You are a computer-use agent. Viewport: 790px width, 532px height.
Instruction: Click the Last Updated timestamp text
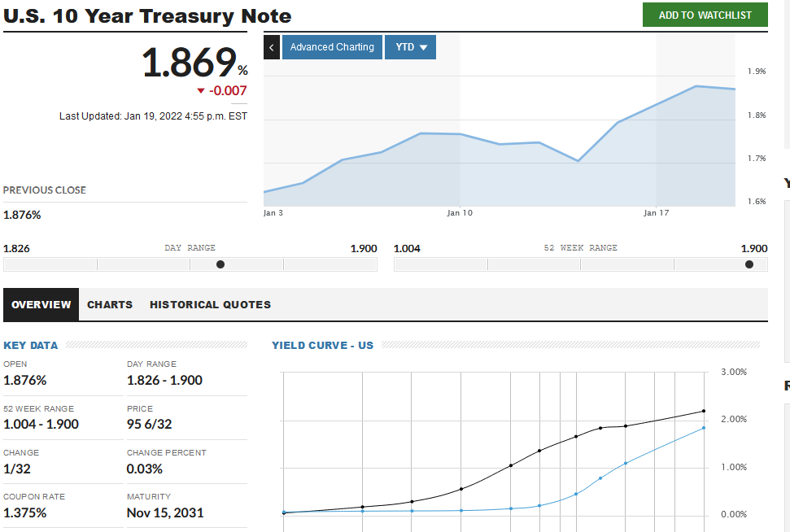tap(153, 116)
